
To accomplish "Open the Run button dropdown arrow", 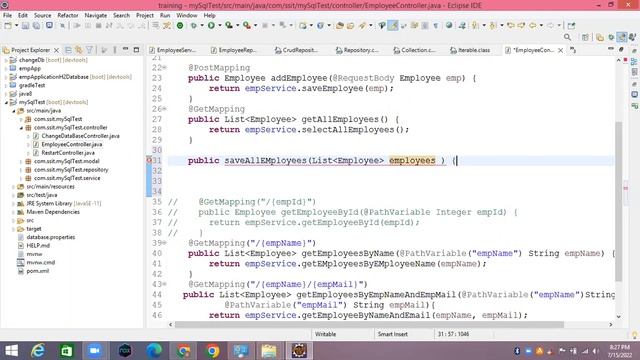I will pyautogui.click(x=220, y=25).
